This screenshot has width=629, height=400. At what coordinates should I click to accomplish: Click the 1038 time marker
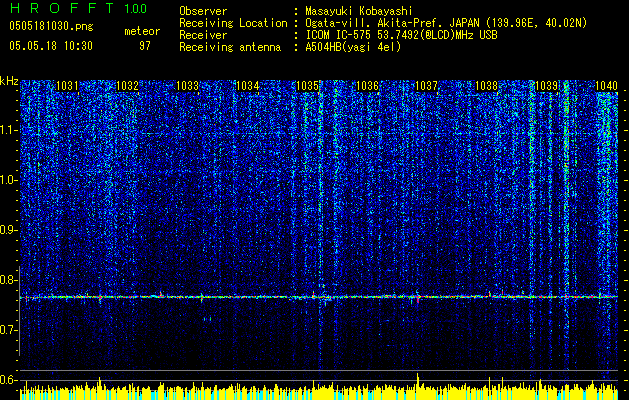(x=487, y=86)
